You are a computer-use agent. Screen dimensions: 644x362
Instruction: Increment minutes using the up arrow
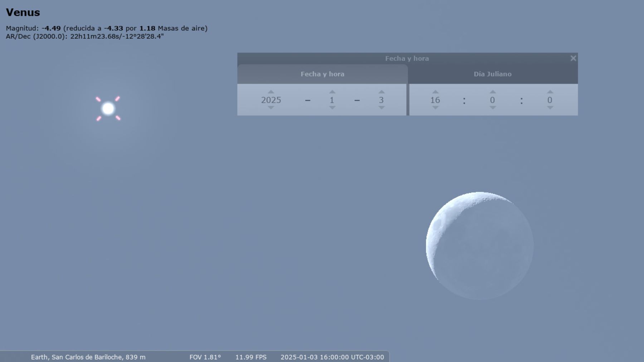pyautogui.click(x=493, y=92)
